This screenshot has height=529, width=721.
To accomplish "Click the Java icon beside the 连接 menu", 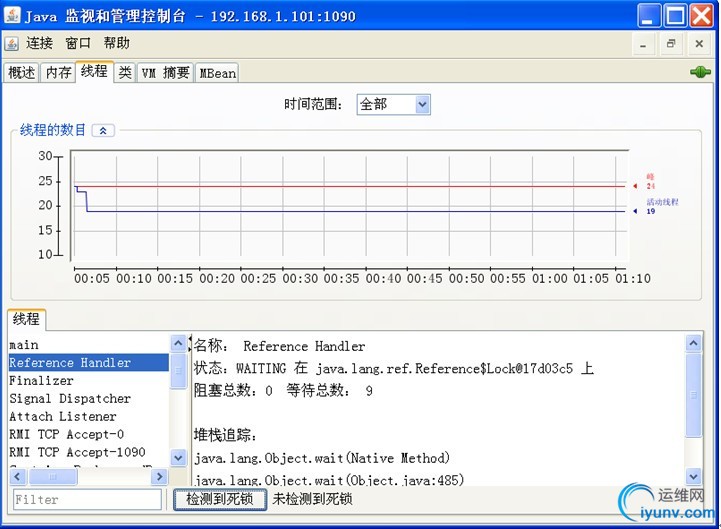I will 11,44.
